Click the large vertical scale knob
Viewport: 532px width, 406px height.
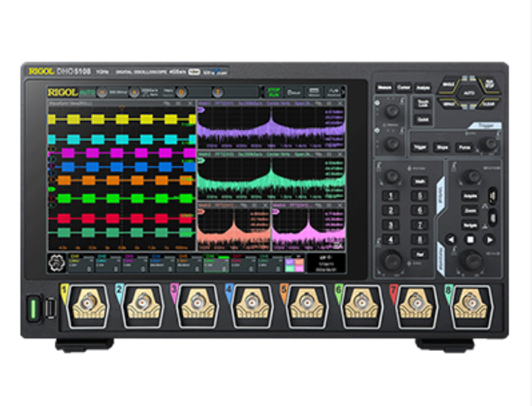coord(392,261)
